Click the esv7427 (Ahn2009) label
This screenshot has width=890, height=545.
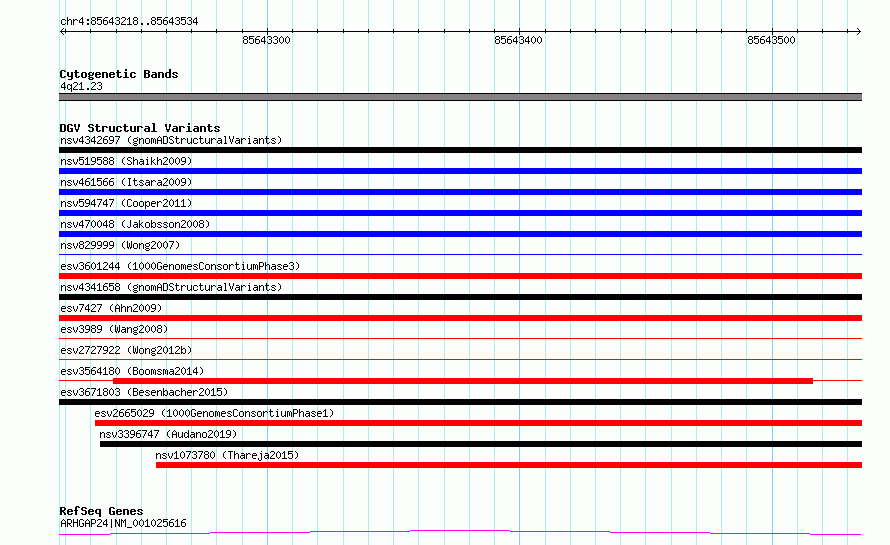coord(111,308)
